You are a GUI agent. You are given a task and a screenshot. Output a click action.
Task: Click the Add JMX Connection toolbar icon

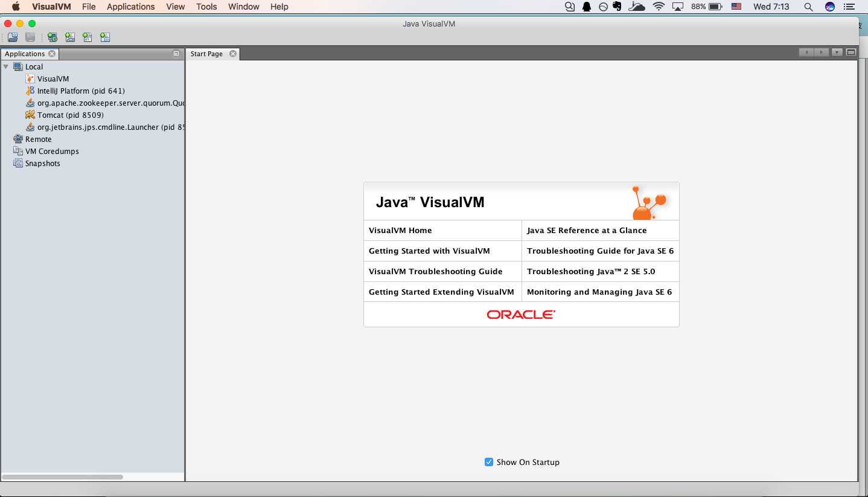[70, 37]
